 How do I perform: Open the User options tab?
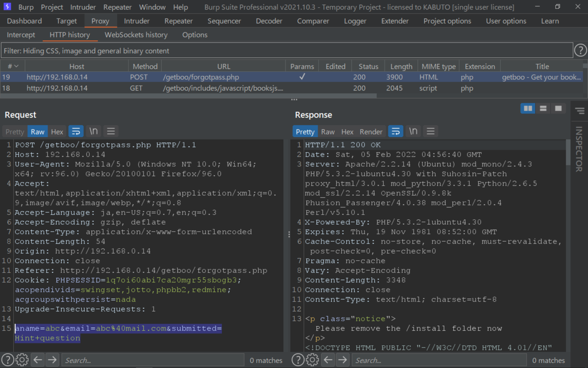[506, 21]
